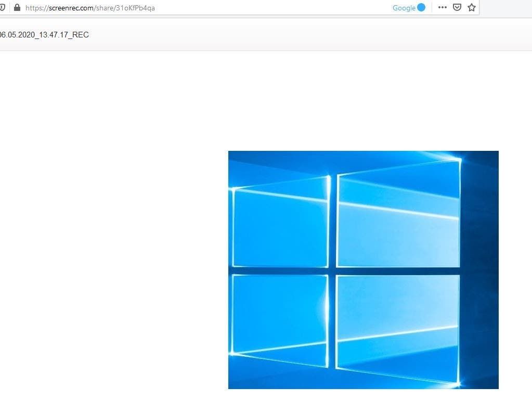Bookmark this page with the star icon
532x400 pixels.
[472, 7]
